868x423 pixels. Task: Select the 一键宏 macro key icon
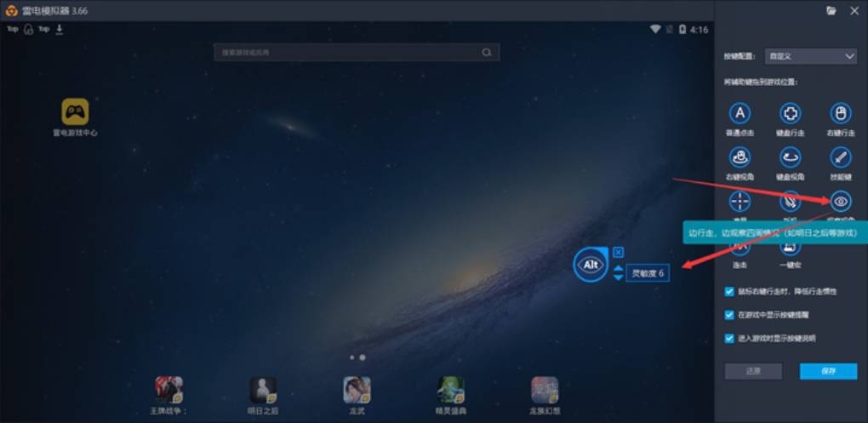791,247
